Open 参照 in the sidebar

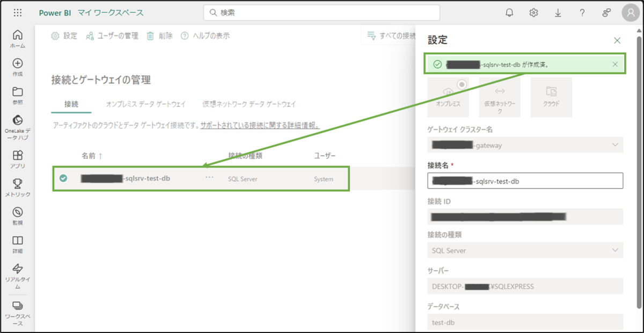[17, 95]
